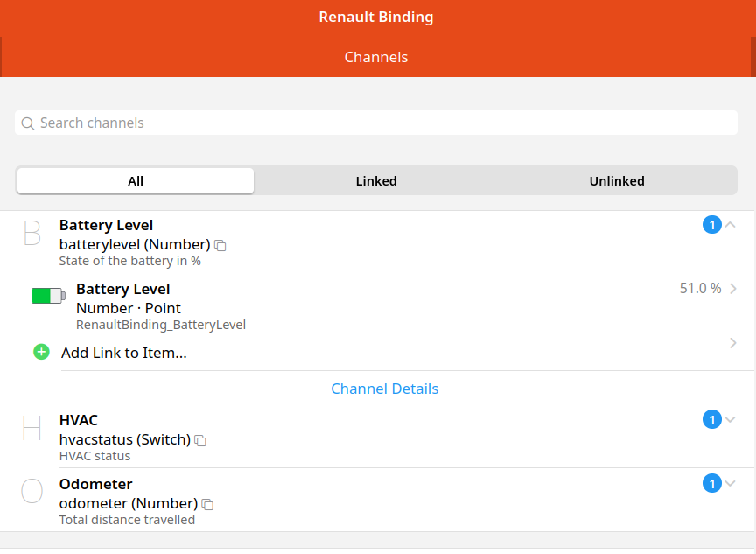Image resolution: width=756 pixels, height=554 pixels.
Task: Click the search magnifier icon
Action: [x=28, y=123]
